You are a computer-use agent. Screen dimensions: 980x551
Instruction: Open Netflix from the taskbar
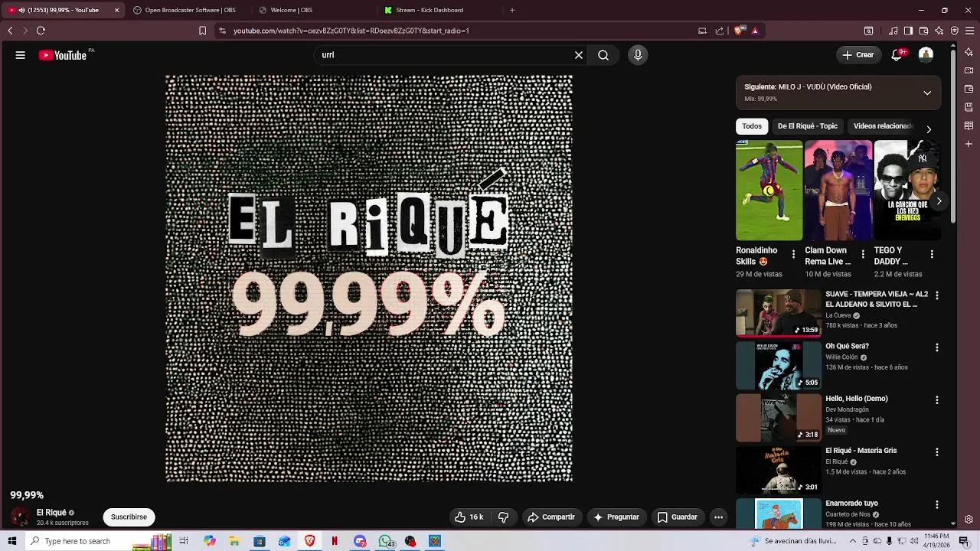point(335,541)
